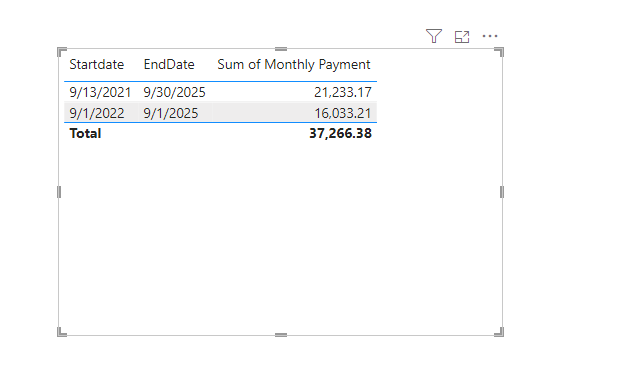The width and height of the screenshot is (641, 391).
Task: Select the 21,233.17 payment value
Action: click(x=343, y=92)
